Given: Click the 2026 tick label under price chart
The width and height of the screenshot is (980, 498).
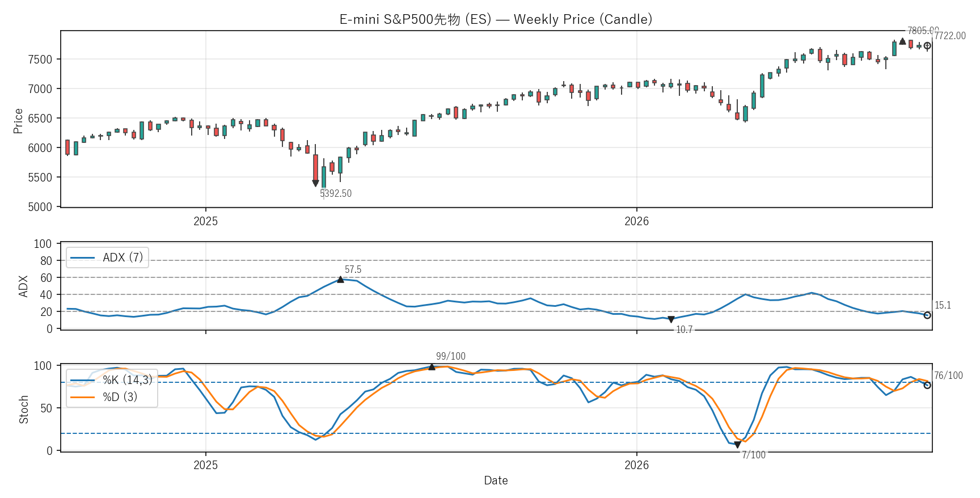Looking at the screenshot, I should coord(636,221).
